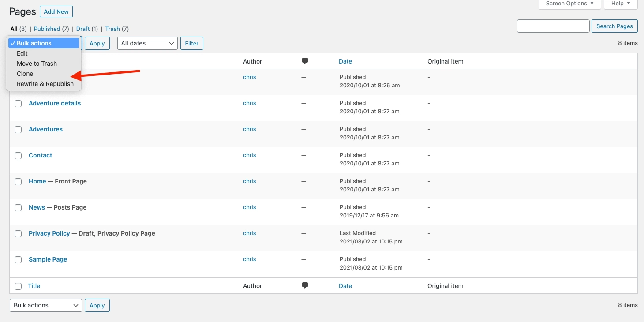The image size is (644, 322).
Task: Toggle the select-all checkbox in table footer
Action: click(18, 286)
